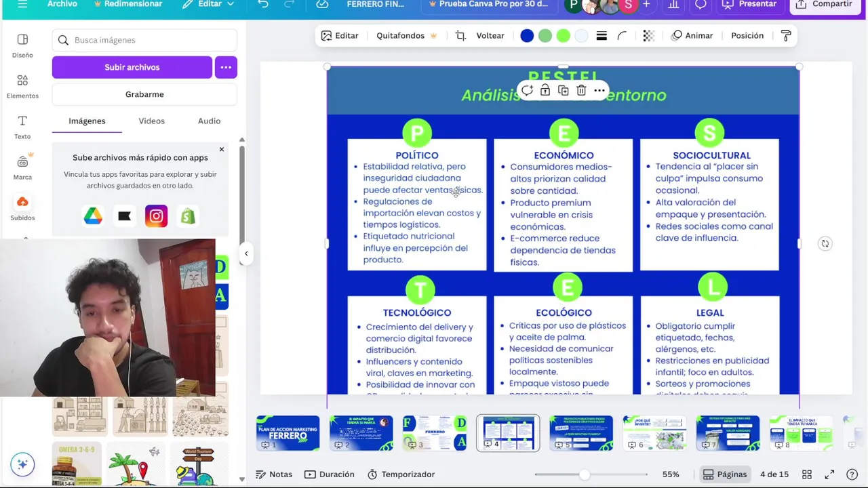Copy style with paint roller icon
The height and width of the screenshot is (488, 868).
786,35
